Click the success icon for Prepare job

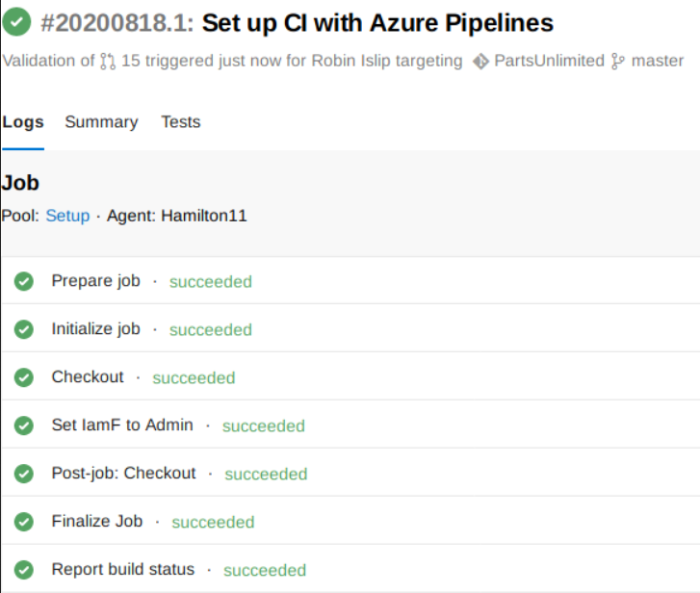24,281
